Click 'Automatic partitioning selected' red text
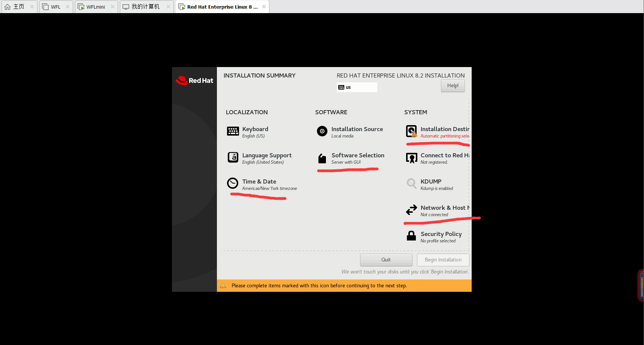Image resolution: width=644 pixels, height=345 pixels. click(445, 136)
